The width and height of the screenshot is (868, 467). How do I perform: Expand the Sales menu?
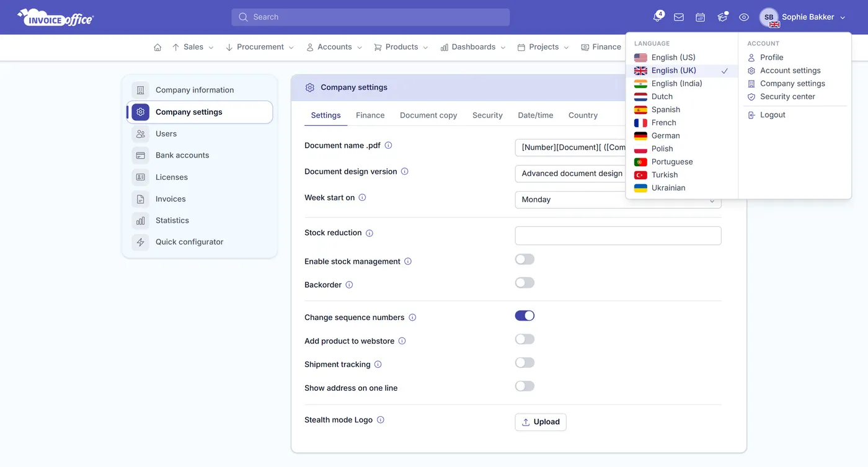[x=193, y=47]
